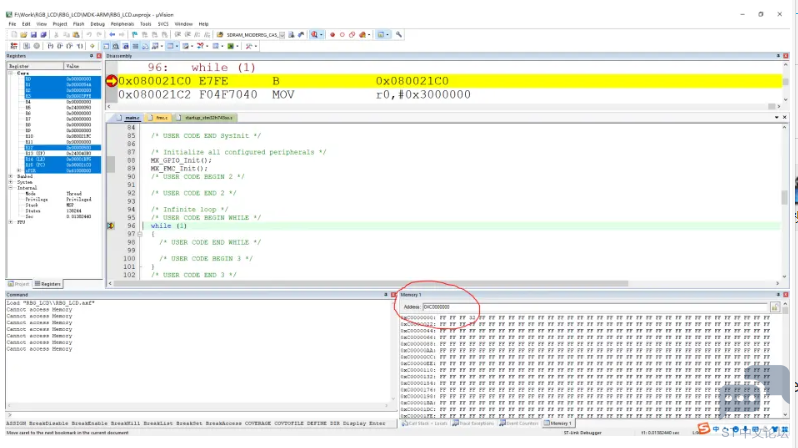Viewport: 798px width, 448px height.
Task: Click the Run to Cursor Line icon
Action: click(80, 46)
